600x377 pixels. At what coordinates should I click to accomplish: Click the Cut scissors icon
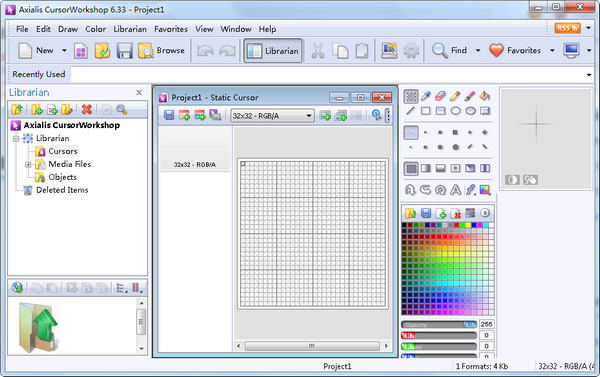(318, 51)
